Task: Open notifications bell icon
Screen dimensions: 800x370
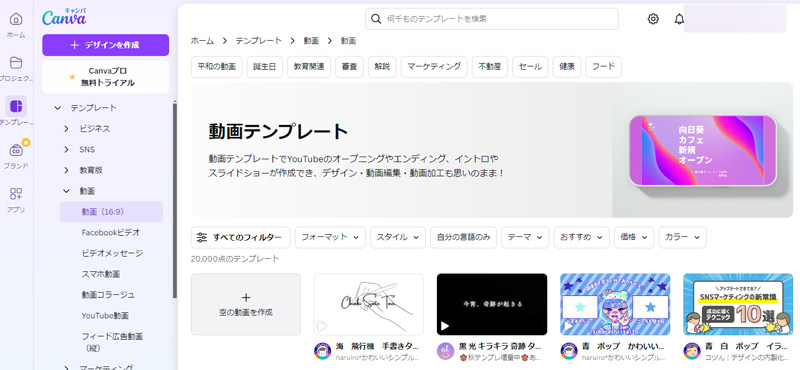Action: (679, 19)
